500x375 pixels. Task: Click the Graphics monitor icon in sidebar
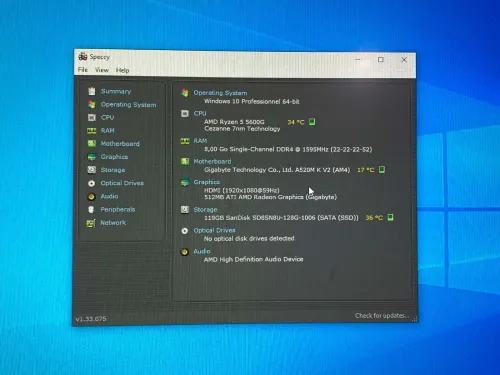click(92, 157)
